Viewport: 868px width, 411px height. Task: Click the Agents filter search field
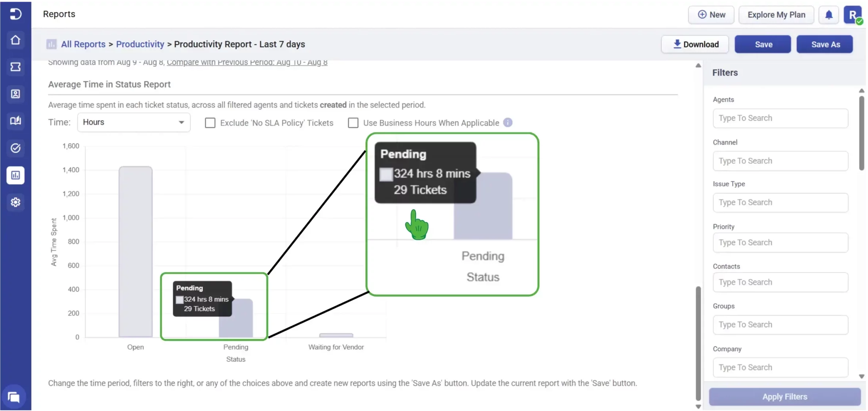780,118
